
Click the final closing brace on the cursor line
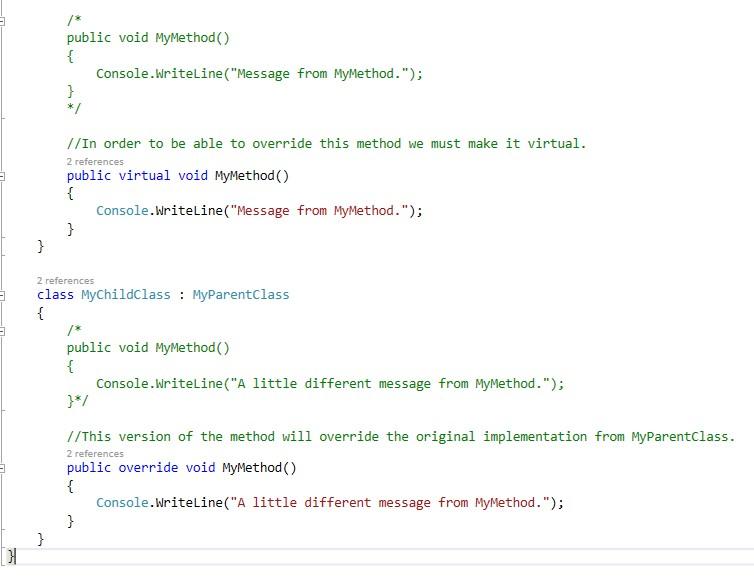(11, 556)
